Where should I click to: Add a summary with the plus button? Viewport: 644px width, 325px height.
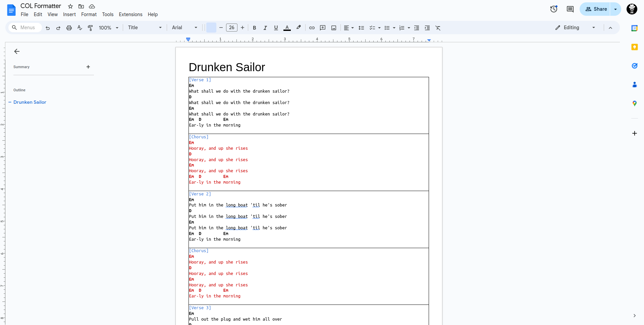[88, 67]
